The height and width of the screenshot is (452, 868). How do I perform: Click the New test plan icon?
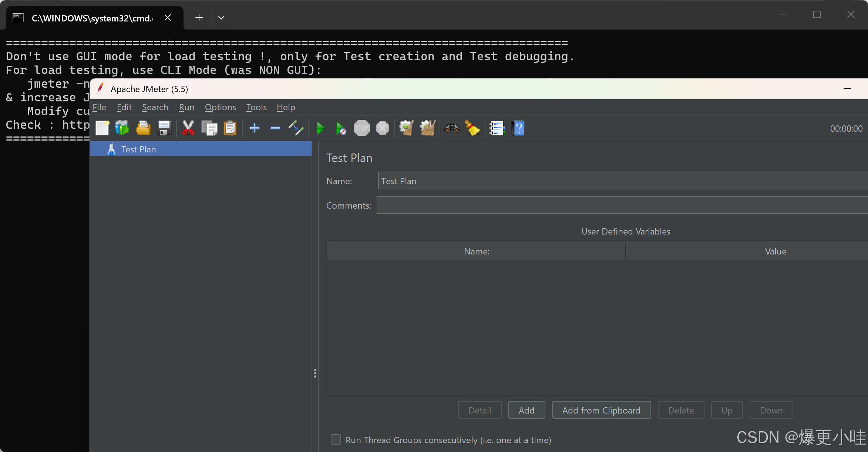tap(102, 128)
